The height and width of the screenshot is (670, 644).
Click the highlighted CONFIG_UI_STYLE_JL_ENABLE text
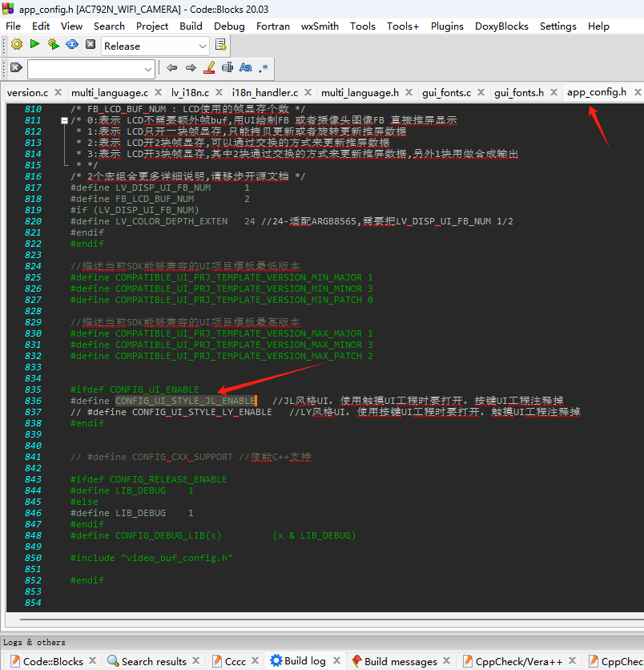pyautogui.click(x=185, y=401)
